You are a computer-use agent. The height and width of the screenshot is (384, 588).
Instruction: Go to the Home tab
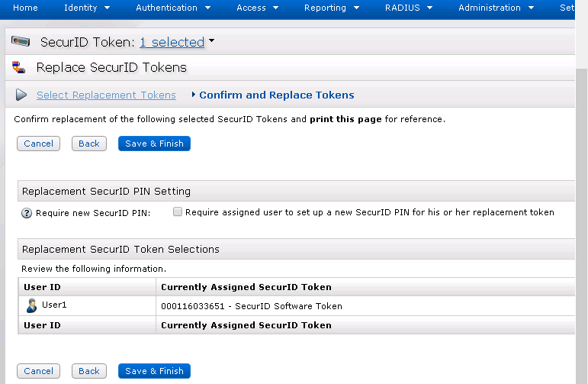[25, 8]
